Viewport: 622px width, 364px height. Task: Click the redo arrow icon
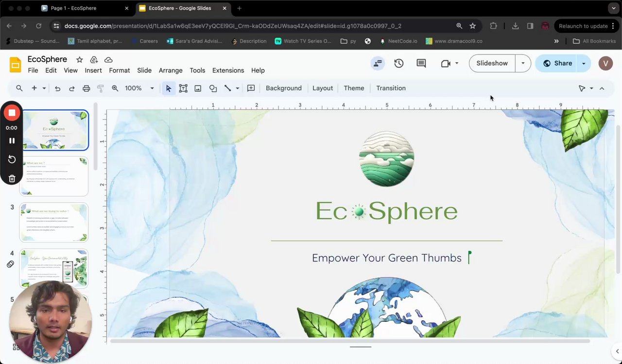(x=72, y=88)
